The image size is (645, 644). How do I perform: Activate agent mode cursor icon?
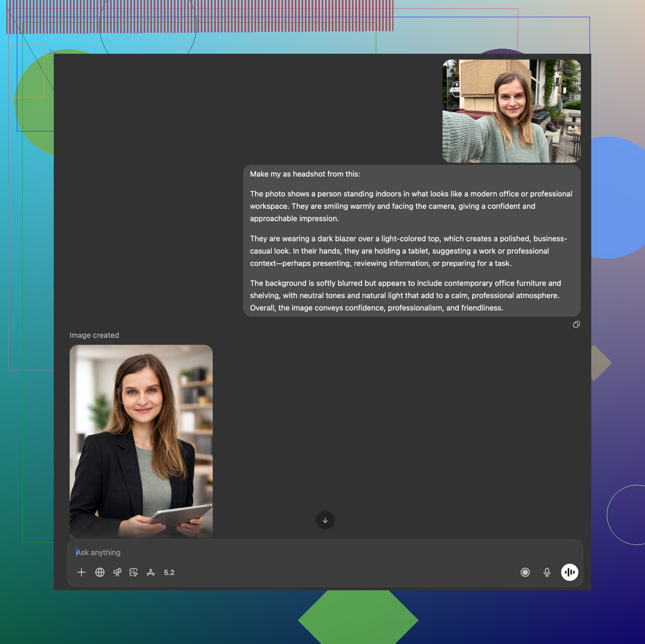click(x=134, y=572)
